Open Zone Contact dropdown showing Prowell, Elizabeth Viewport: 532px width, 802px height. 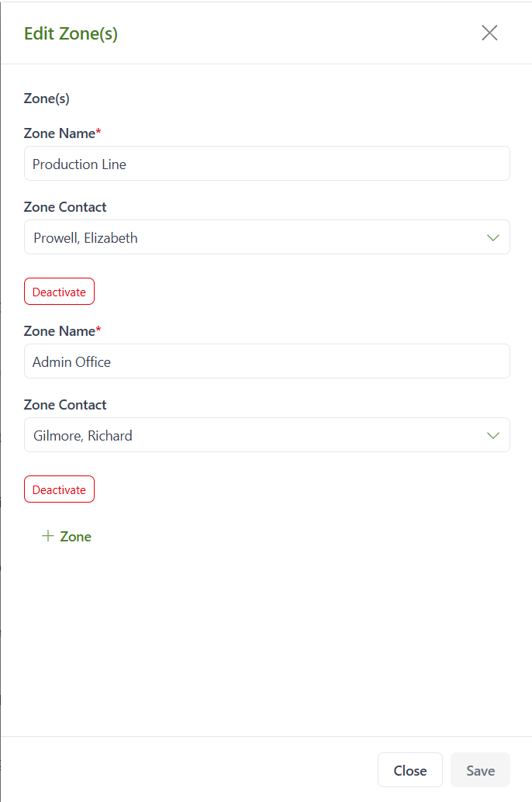256,237
